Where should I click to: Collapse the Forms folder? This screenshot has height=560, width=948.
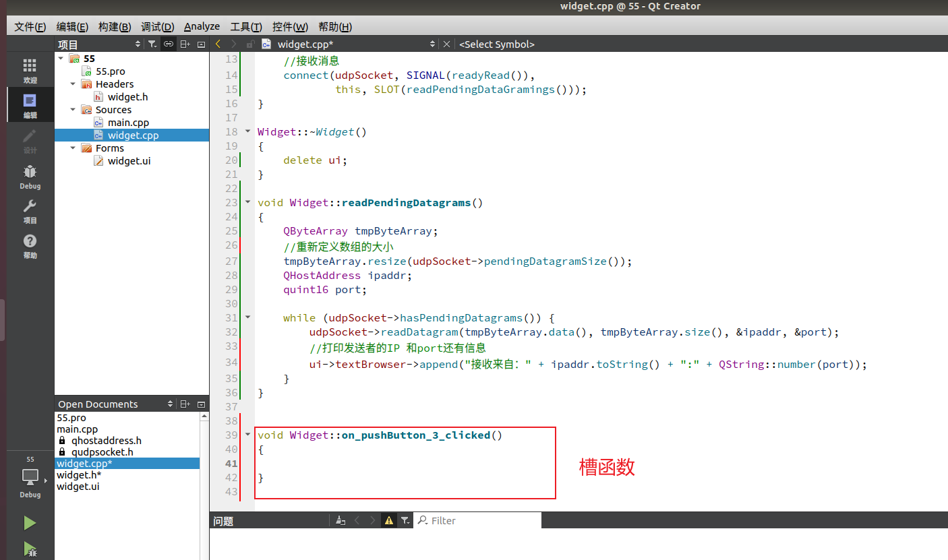pos(73,148)
